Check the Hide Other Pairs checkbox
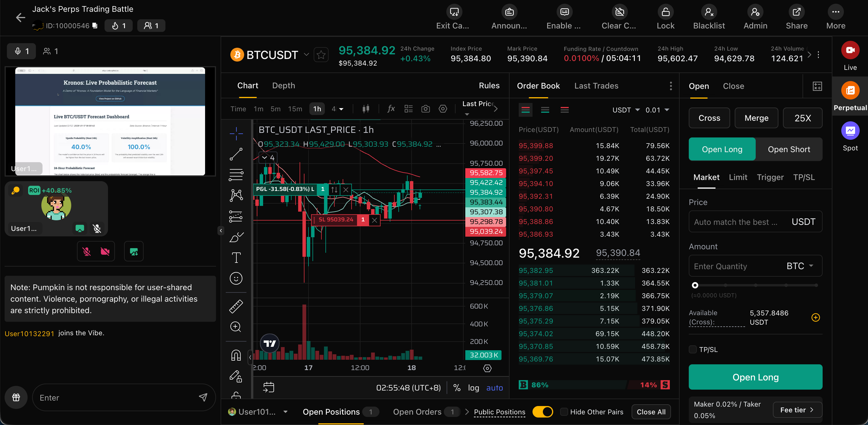The height and width of the screenshot is (425, 868). point(564,412)
